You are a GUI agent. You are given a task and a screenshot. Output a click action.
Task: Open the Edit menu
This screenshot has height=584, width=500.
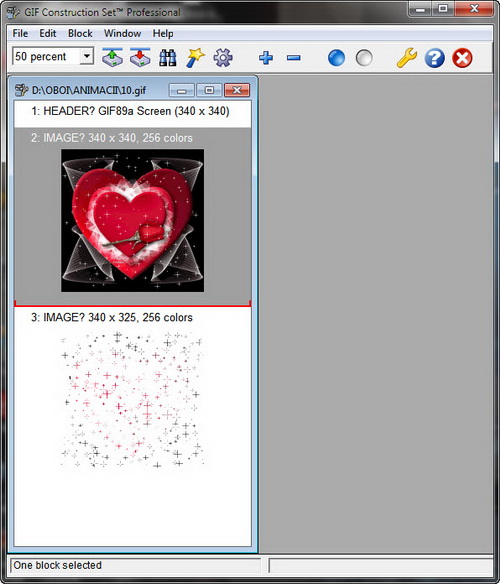[48, 34]
